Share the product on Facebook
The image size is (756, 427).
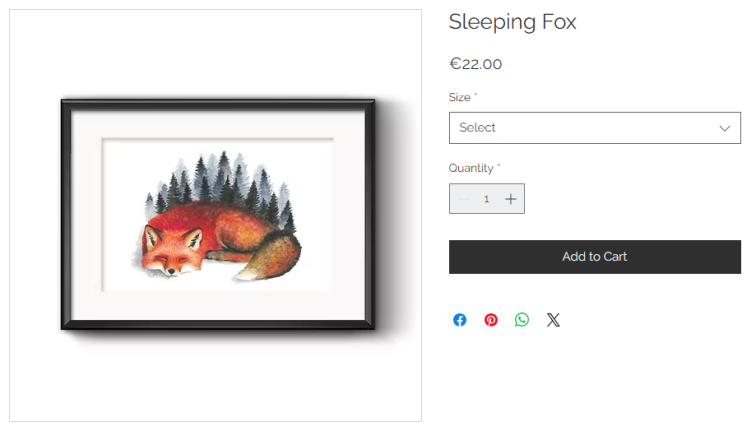[459, 320]
